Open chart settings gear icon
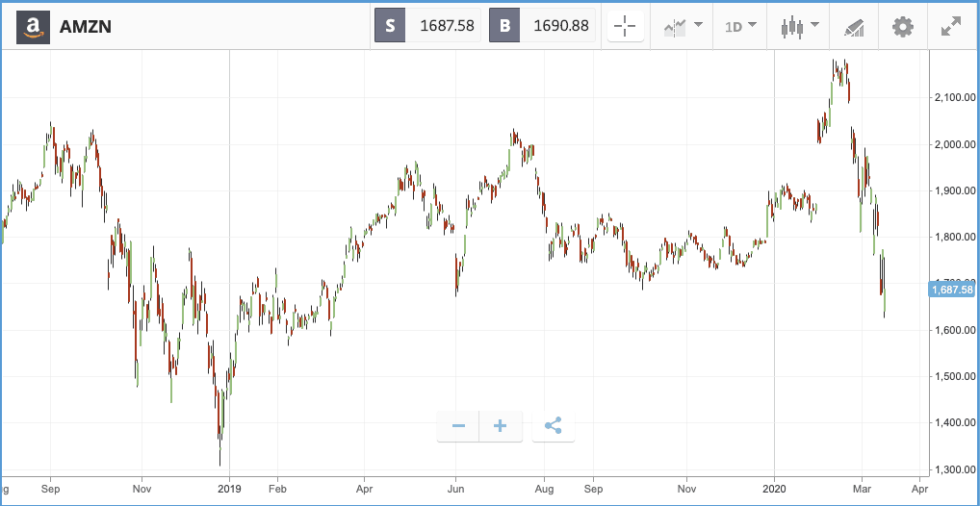 [902, 27]
